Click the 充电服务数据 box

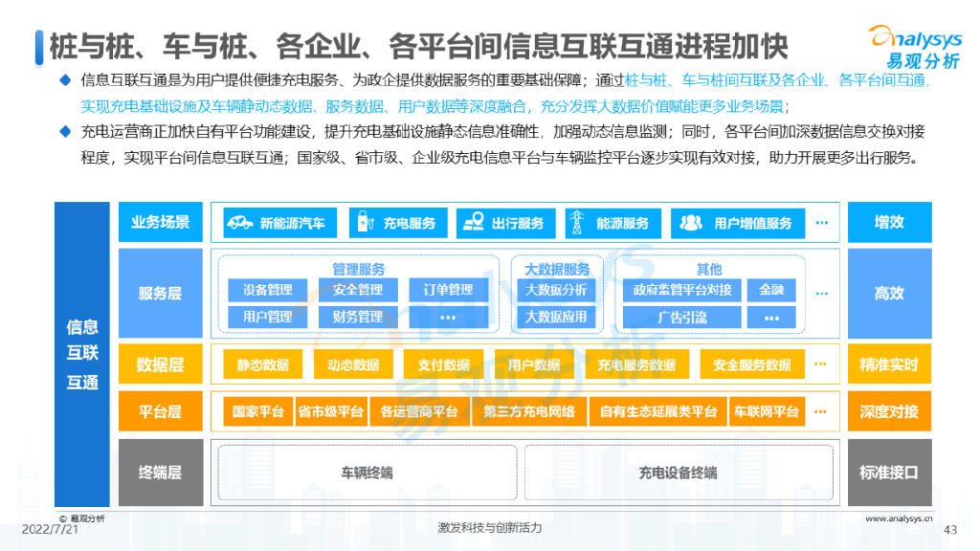point(636,364)
